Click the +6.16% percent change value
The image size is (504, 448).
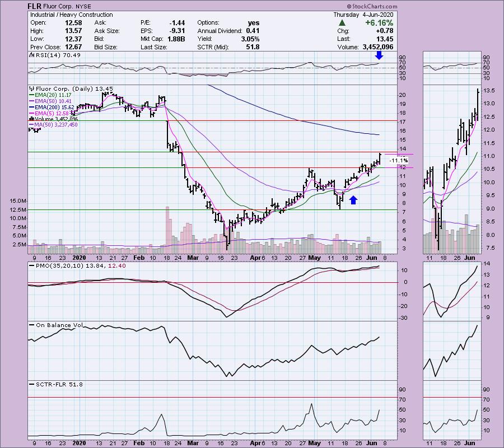(379, 23)
